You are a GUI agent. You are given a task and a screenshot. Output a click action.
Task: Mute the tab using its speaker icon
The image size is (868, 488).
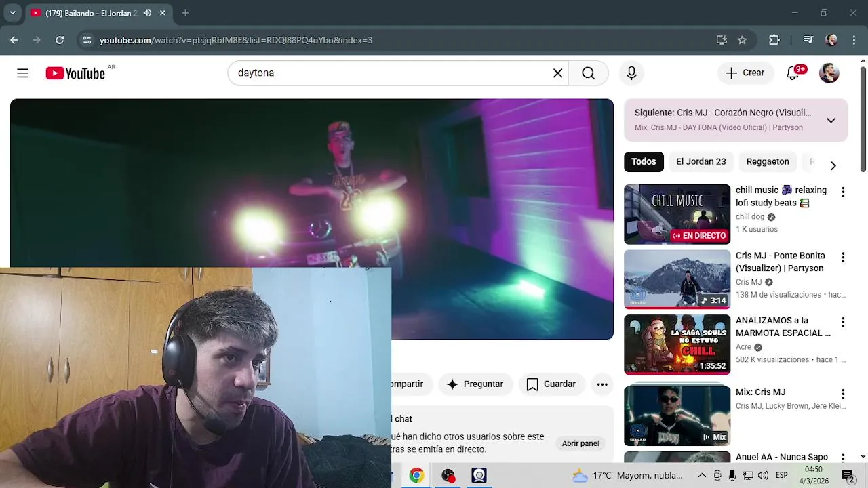point(147,13)
